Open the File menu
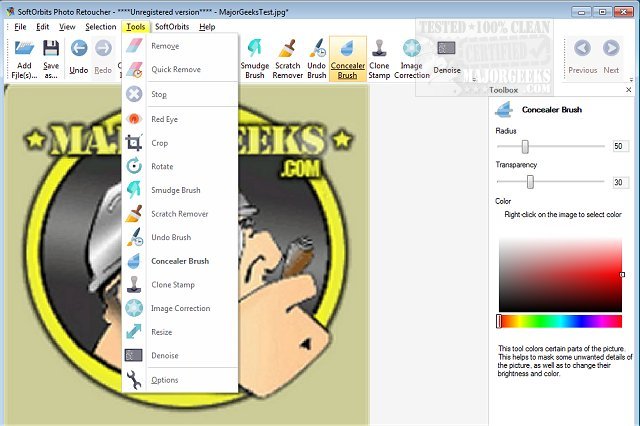The image size is (640, 426). coord(20,27)
